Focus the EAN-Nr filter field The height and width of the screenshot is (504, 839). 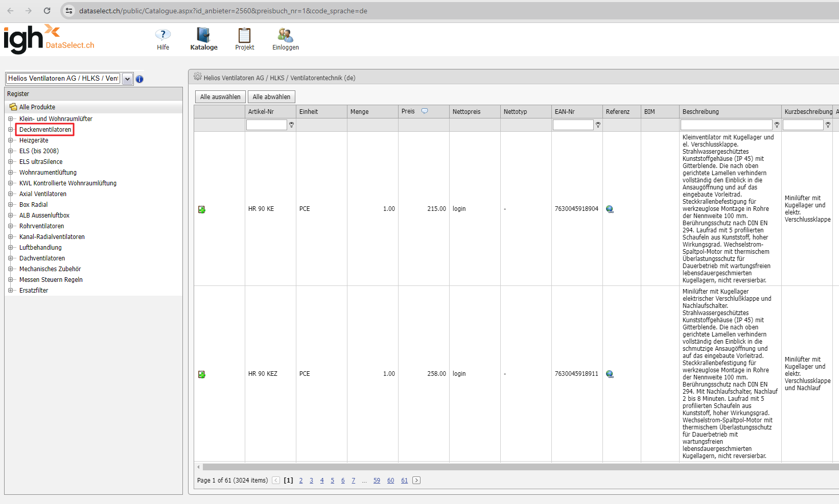(573, 125)
